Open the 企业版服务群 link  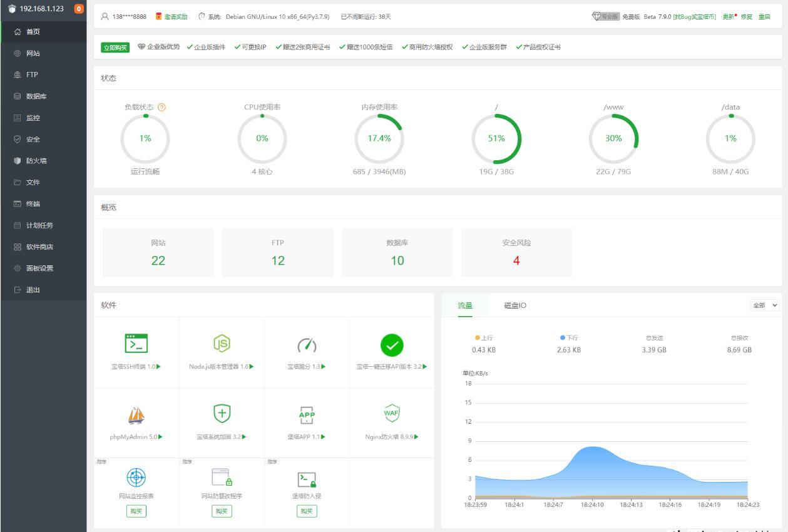pos(488,47)
